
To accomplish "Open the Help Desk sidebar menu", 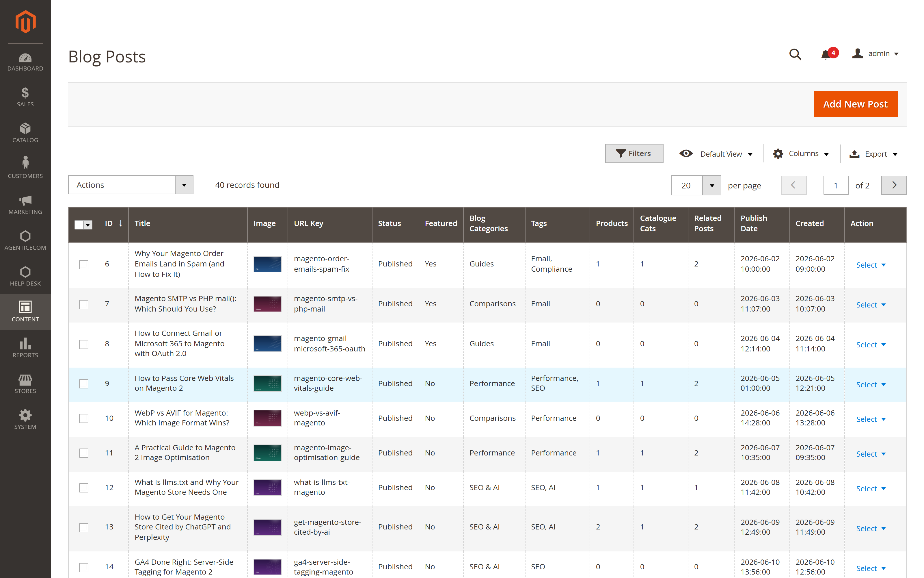I will point(25,276).
